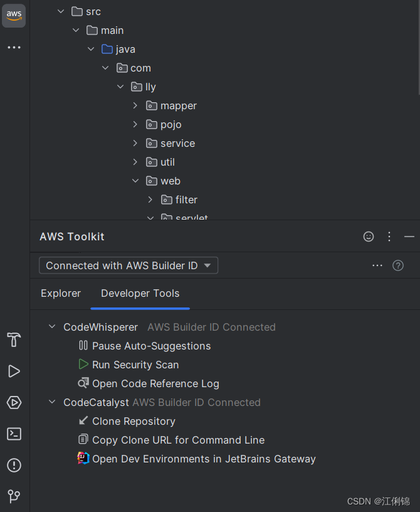The image size is (420, 512).
Task: Select Open Dev Environments in JetBrains Gateway
Action: [204, 459]
